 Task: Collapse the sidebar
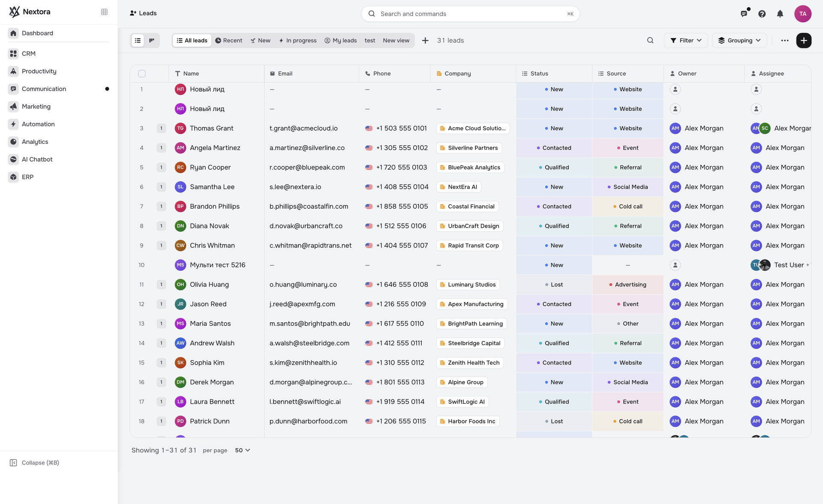coord(34,463)
